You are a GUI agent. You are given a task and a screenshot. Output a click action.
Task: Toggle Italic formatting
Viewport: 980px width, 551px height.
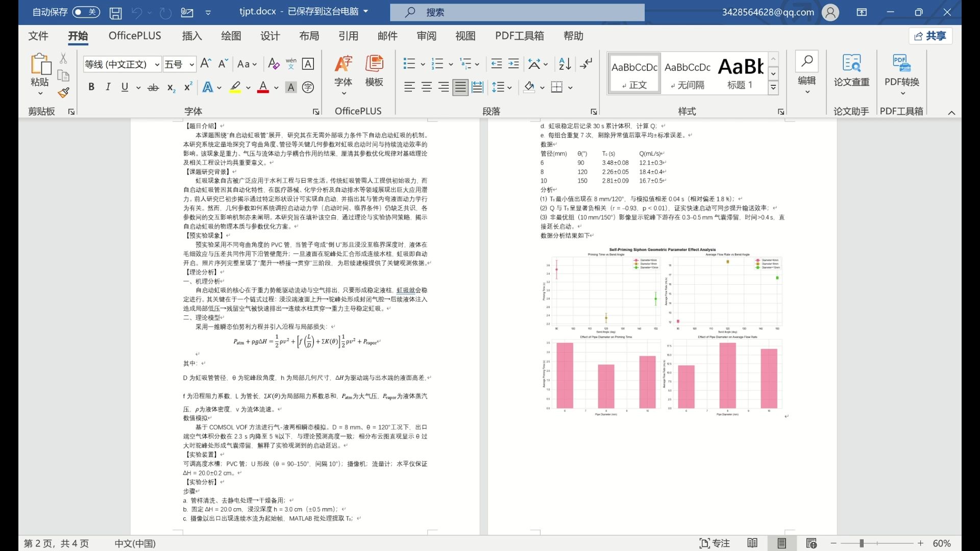(x=108, y=87)
